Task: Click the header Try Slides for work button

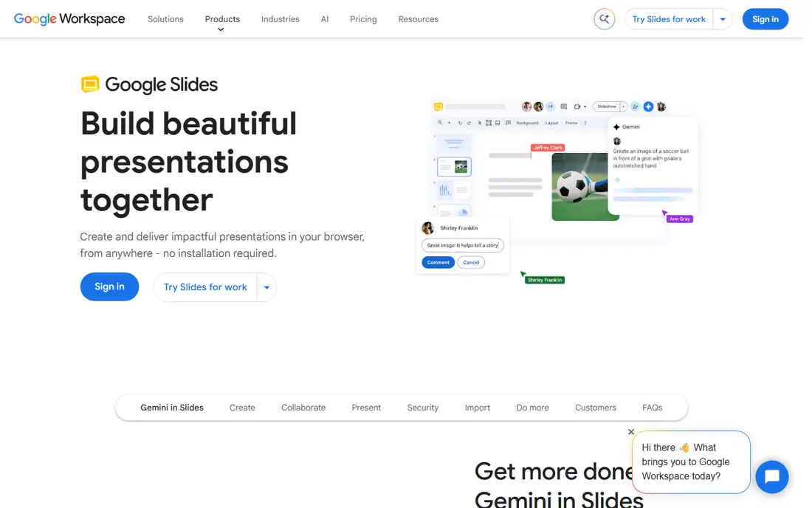Action: pos(669,19)
